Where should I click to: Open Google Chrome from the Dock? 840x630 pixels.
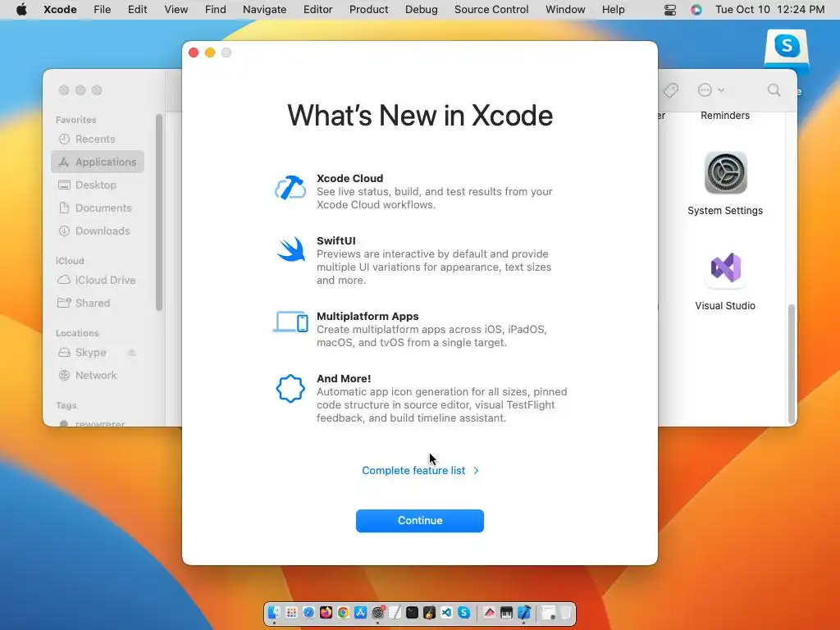coord(344,612)
